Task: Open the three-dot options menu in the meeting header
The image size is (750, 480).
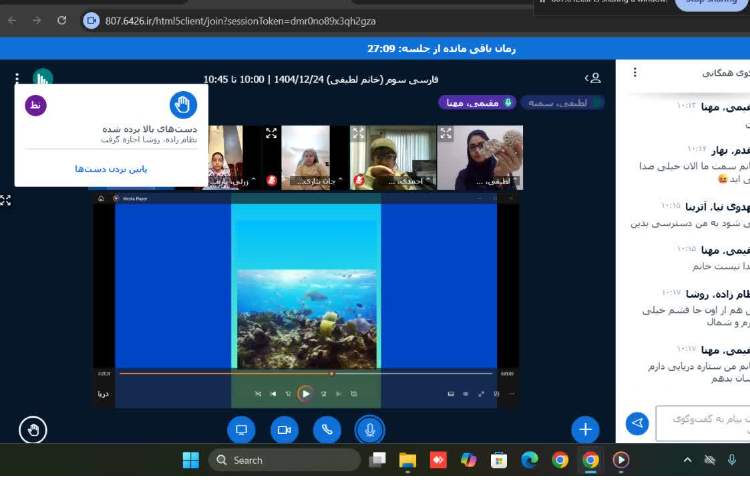Action: pos(17,77)
